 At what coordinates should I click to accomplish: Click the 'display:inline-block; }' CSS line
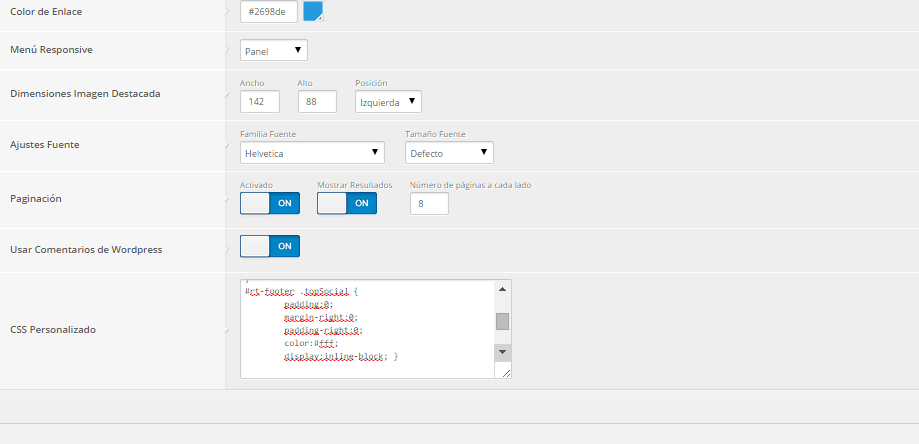tap(341, 356)
